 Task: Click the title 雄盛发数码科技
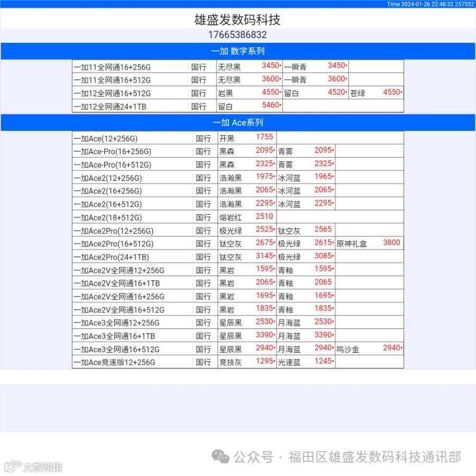[x=237, y=20]
